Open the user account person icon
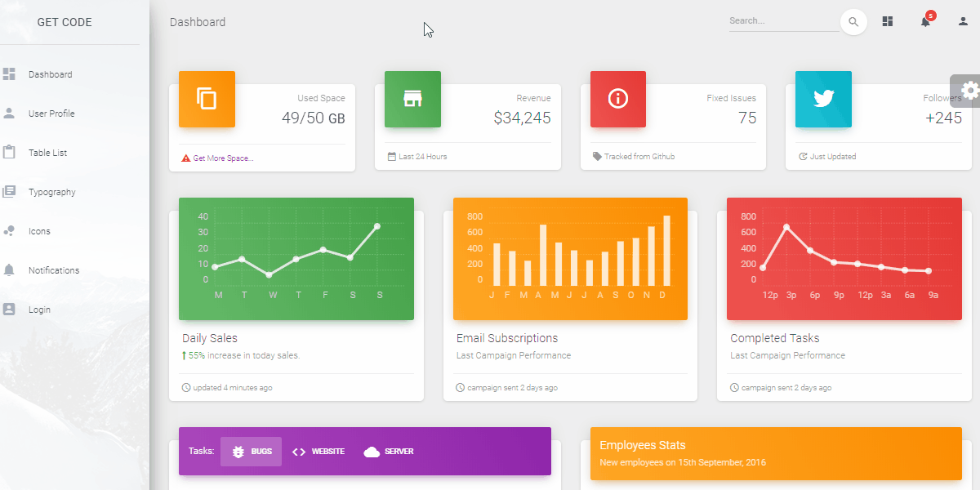 click(963, 22)
